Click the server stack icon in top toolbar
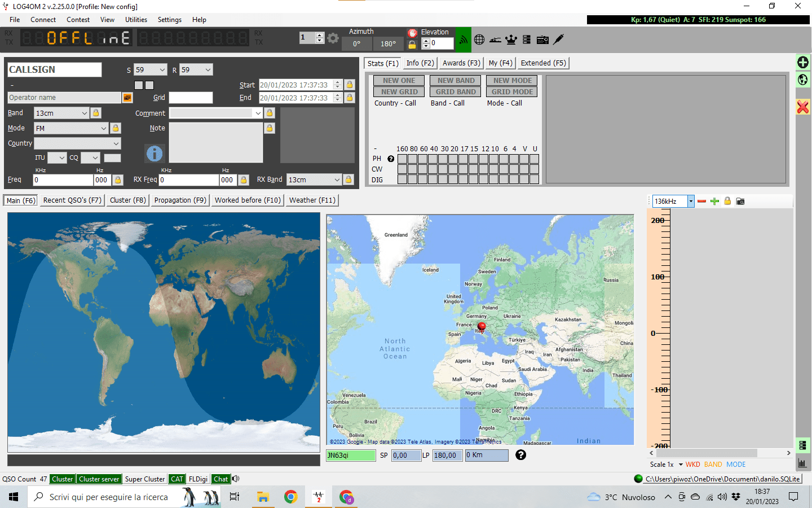The width and height of the screenshot is (812, 508). [527, 40]
